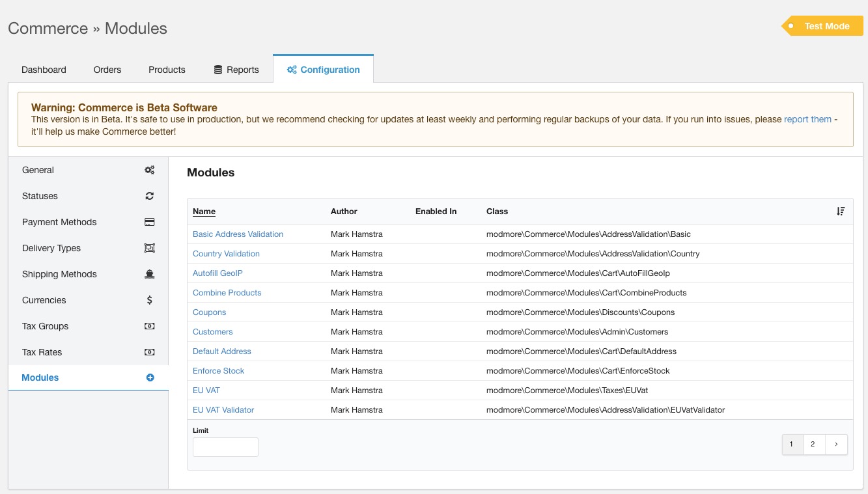Go to Shipping Methods section

click(x=88, y=274)
